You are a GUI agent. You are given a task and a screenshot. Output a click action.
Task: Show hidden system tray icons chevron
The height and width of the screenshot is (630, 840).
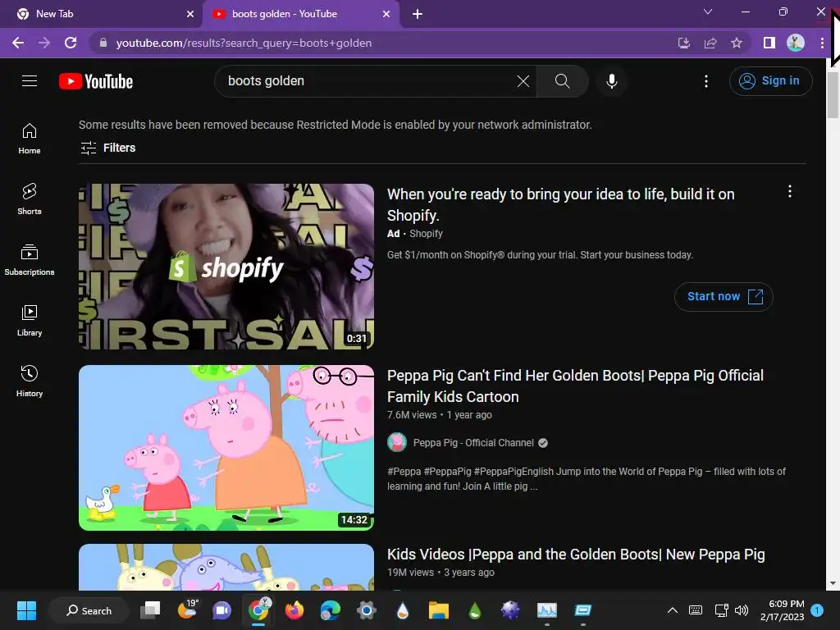pyautogui.click(x=673, y=610)
